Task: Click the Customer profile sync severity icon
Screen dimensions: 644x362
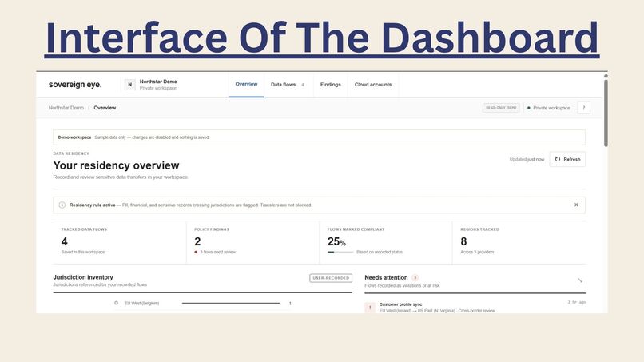Action: tap(370, 308)
